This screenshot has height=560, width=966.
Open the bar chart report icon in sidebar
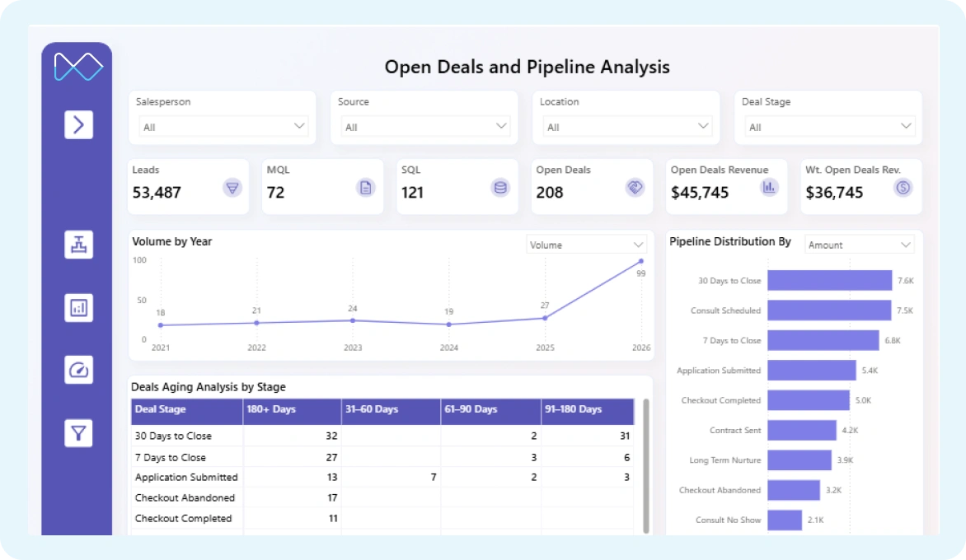79,308
